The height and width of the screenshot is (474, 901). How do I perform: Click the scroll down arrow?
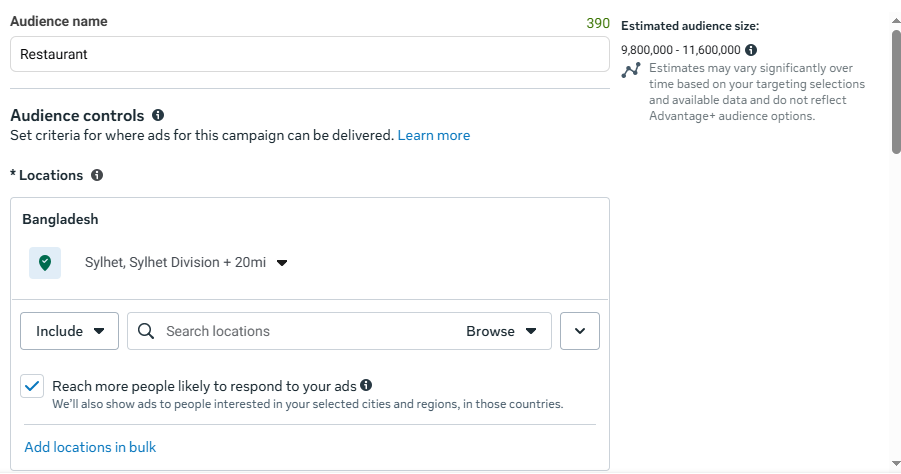tap(896, 464)
